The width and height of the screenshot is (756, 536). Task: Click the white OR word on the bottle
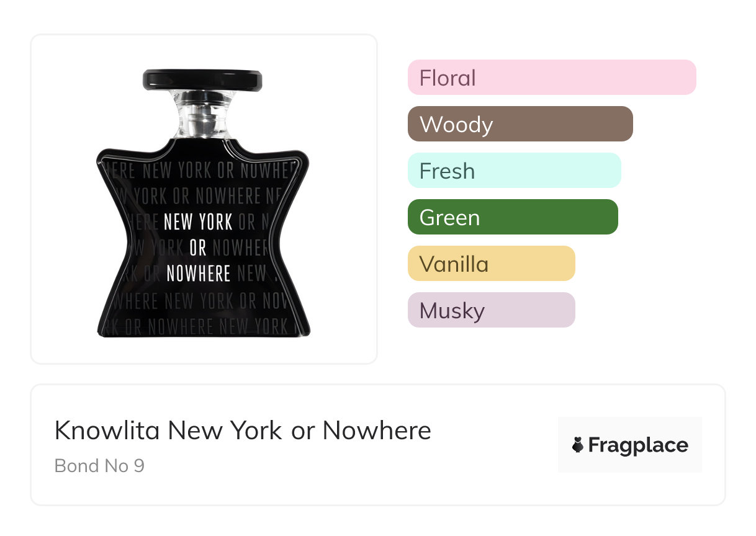pyautogui.click(x=198, y=248)
